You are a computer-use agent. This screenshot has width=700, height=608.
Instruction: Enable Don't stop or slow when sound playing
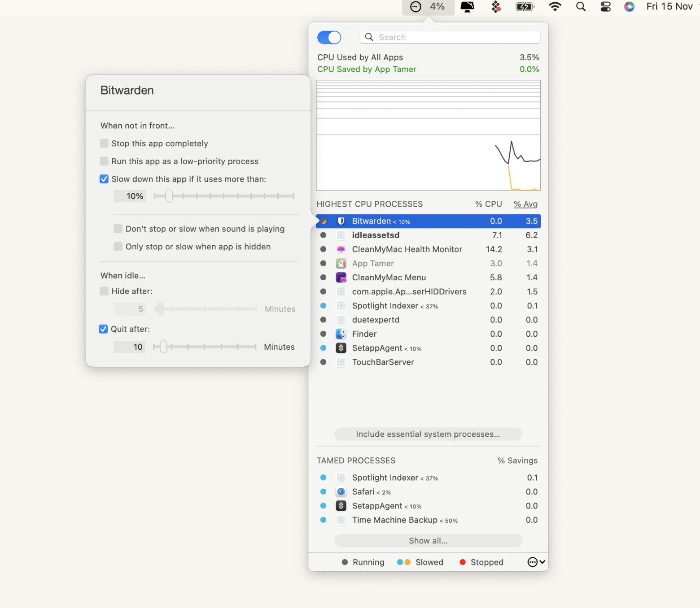(118, 229)
